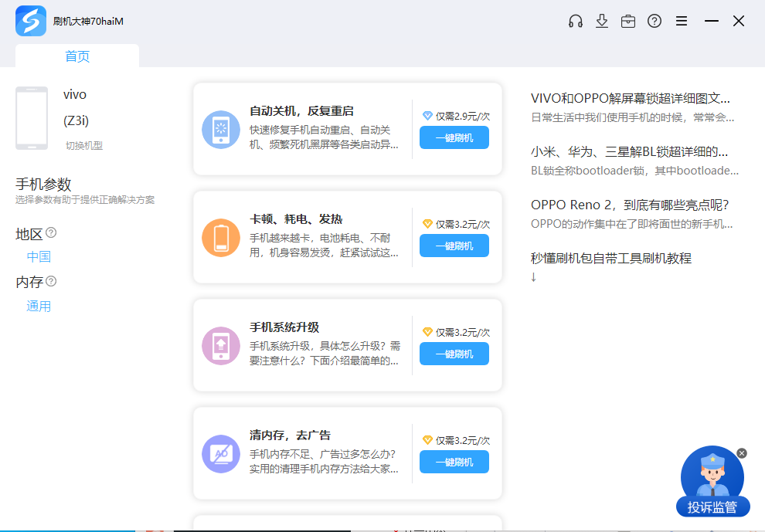Click price text 仅需2.9元/次
Screen dimensions: 765x532
463,116
